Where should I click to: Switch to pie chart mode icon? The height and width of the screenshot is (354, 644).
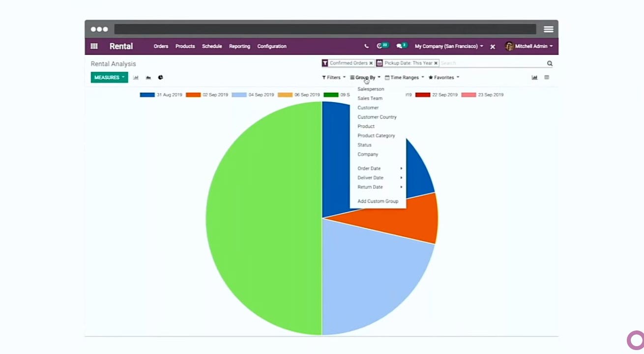coord(160,78)
